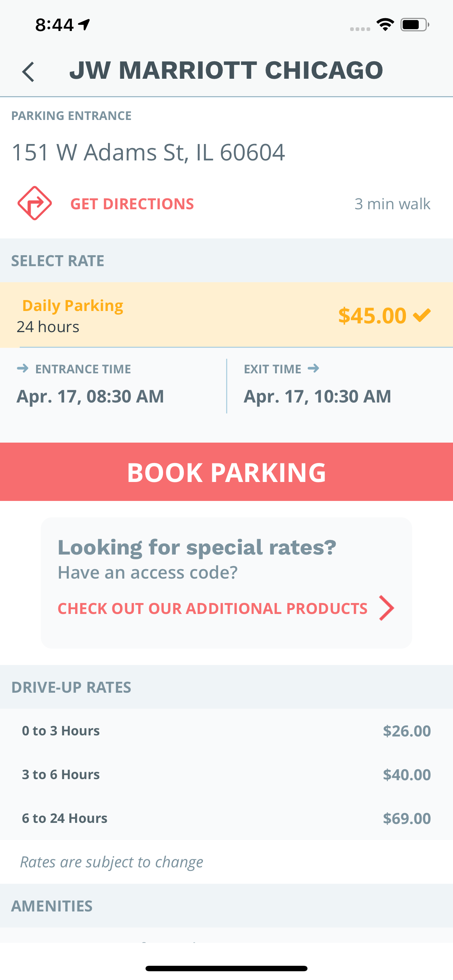Select the 6 to 24 Hours rate row
This screenshot has width=453, height=980.
click(226, 818)
